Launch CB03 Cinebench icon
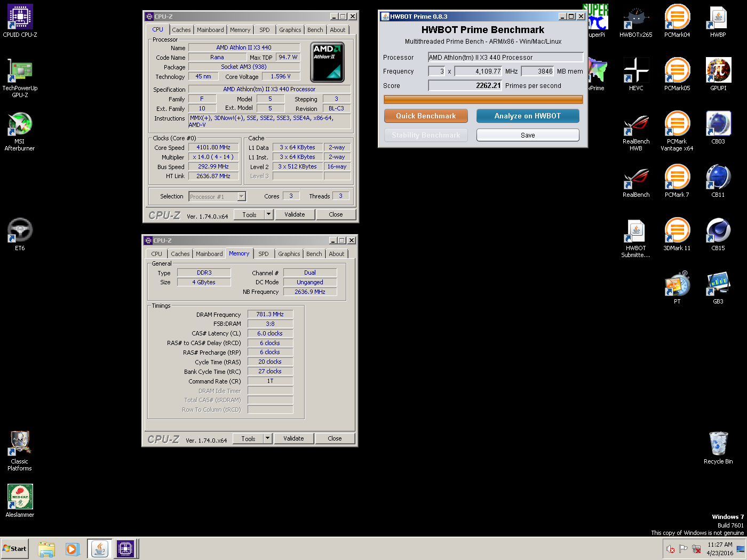Viewport: 747px width, 560px height. tap(718, 128)
